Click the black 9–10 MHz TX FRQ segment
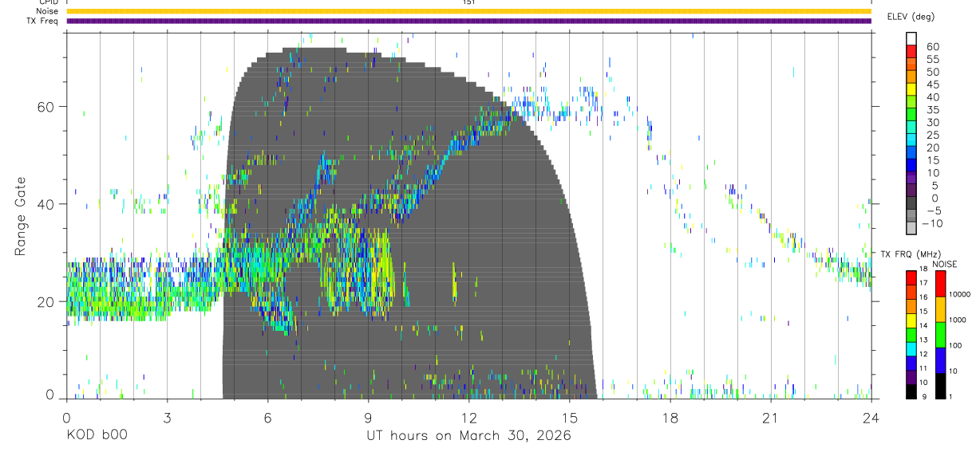The image size is (980, 452). (911, 391)
